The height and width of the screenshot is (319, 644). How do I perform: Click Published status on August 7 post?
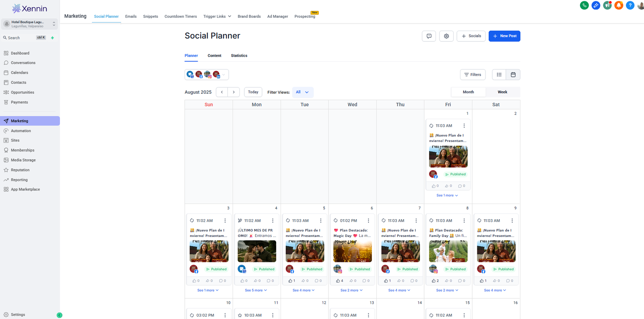(x=408, y=269)
